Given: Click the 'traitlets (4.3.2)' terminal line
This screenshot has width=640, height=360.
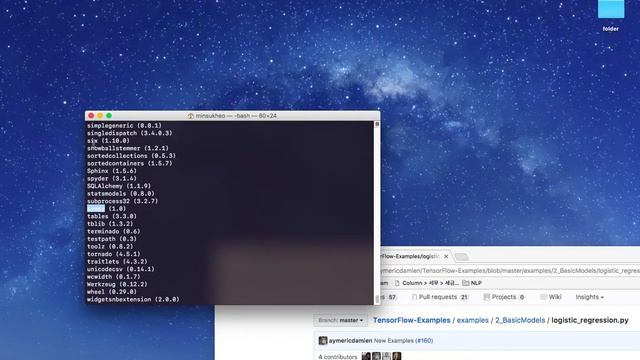Looking at the screenshot, I should tap(117, 262).
